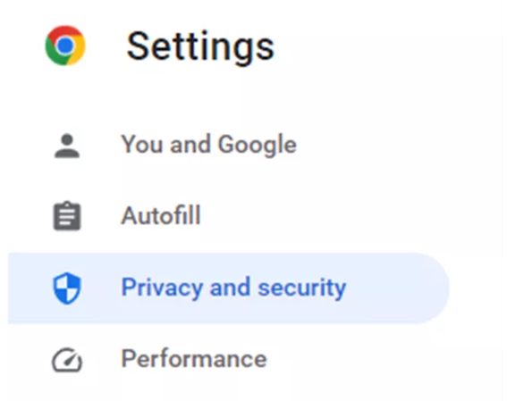532x401 pixels.
Task: Select Privacy and security in sidebar
Action: tap(229, 288)
